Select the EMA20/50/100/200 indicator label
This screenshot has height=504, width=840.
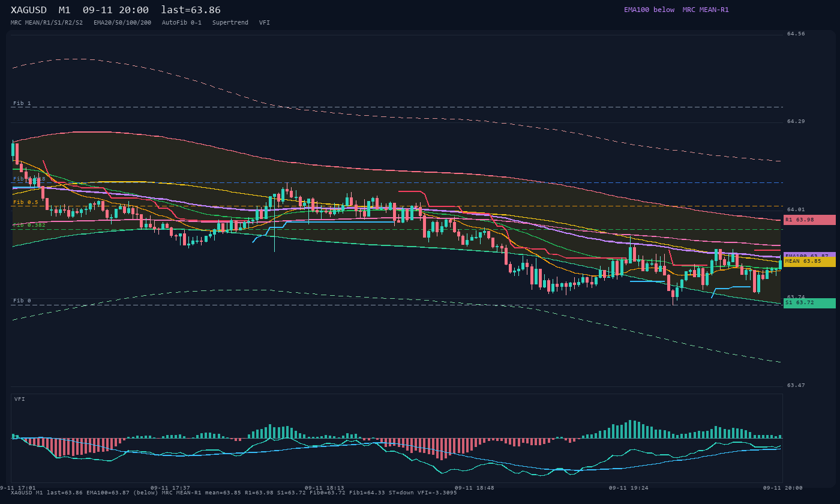point(122,23)
